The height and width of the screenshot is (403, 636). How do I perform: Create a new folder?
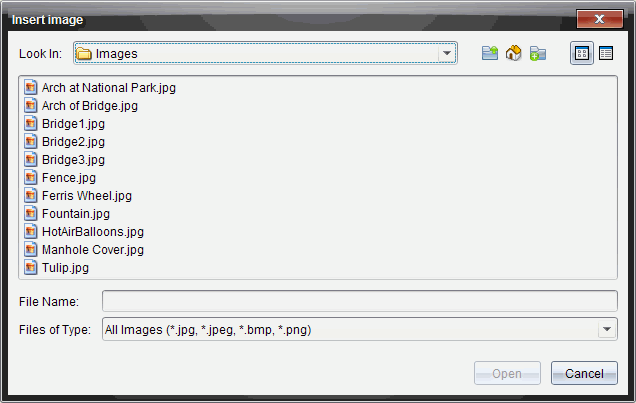point(538,54)
